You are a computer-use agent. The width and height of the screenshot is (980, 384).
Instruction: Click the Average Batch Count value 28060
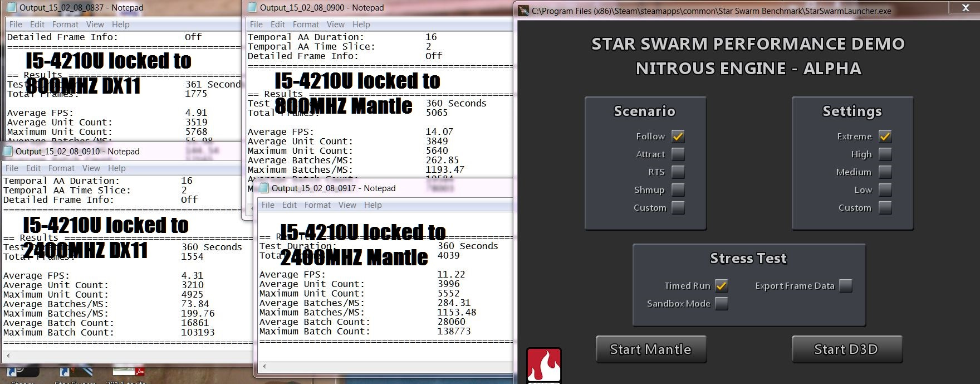click(x=451, y=322)
